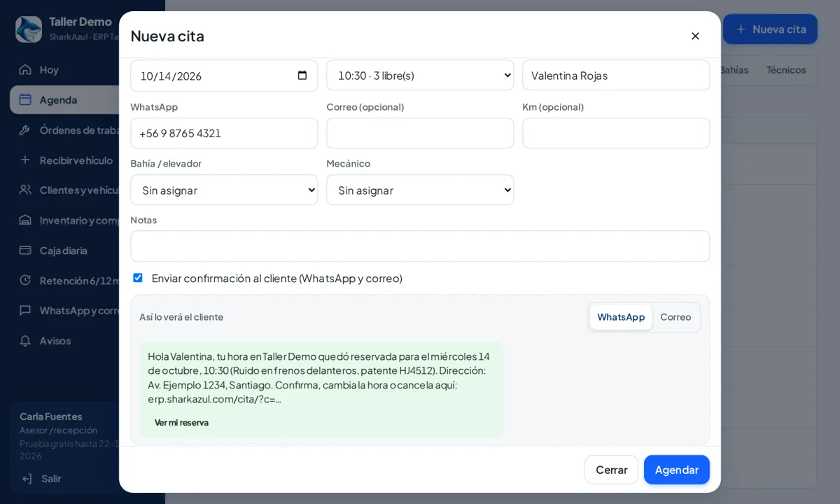Screen dimensions: 840x504
Task: Click the Avisos bell icon
Action: click(x=25, y=340)
